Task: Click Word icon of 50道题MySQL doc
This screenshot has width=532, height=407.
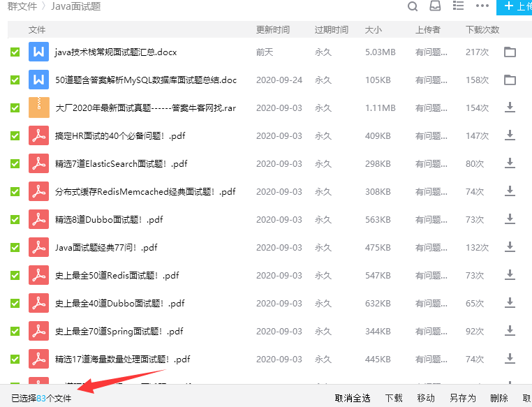Action: tap(38, 80)
